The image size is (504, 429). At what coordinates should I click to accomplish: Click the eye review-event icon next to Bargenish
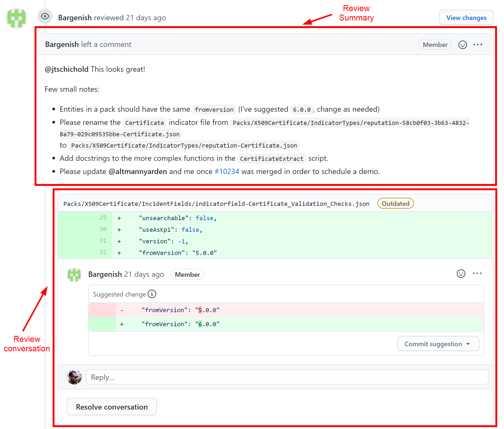pyautogui.click(x=45, y=16)
